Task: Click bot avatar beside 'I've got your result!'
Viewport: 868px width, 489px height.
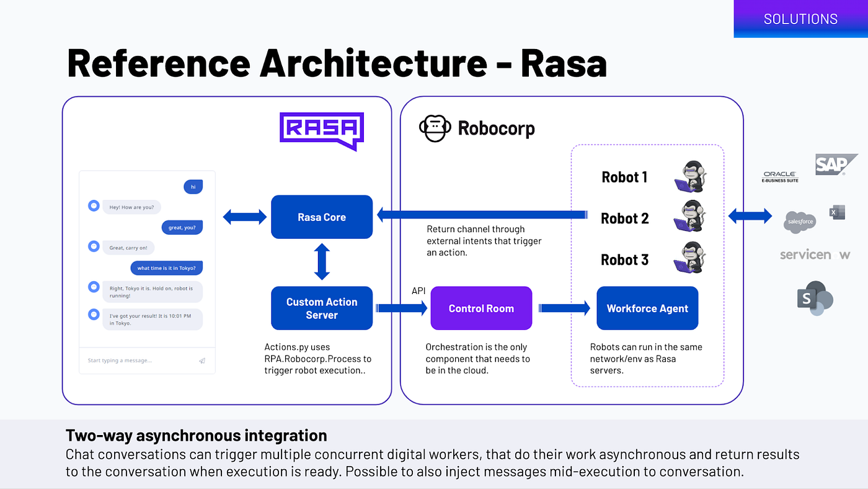Action: (x=94, y=314)
